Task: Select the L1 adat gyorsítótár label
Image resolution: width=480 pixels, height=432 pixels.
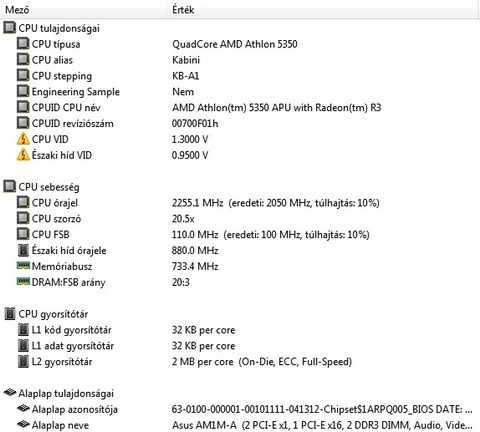Action: click(73, 346)
